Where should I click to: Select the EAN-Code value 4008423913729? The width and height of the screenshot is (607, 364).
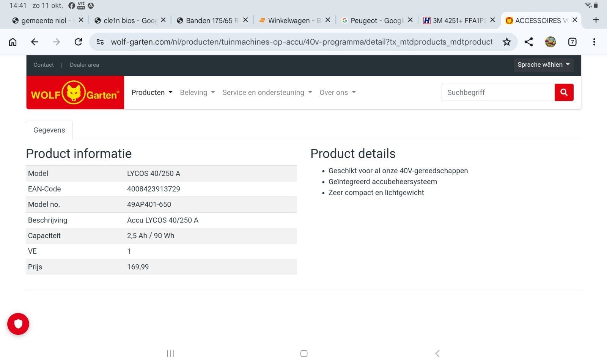(x=154, y=189)
